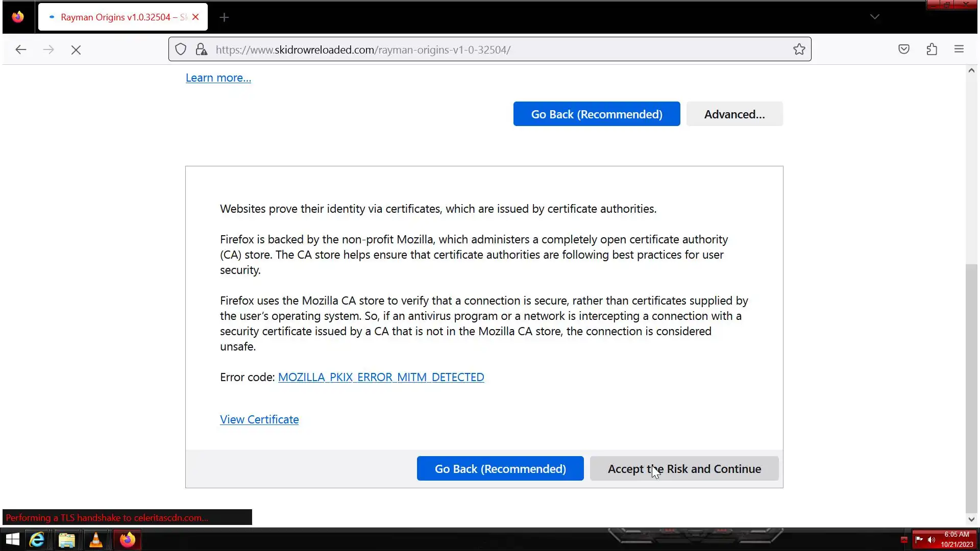
Task: Open the Firefox hamburger application menu
Action: (x=959, y=49)
